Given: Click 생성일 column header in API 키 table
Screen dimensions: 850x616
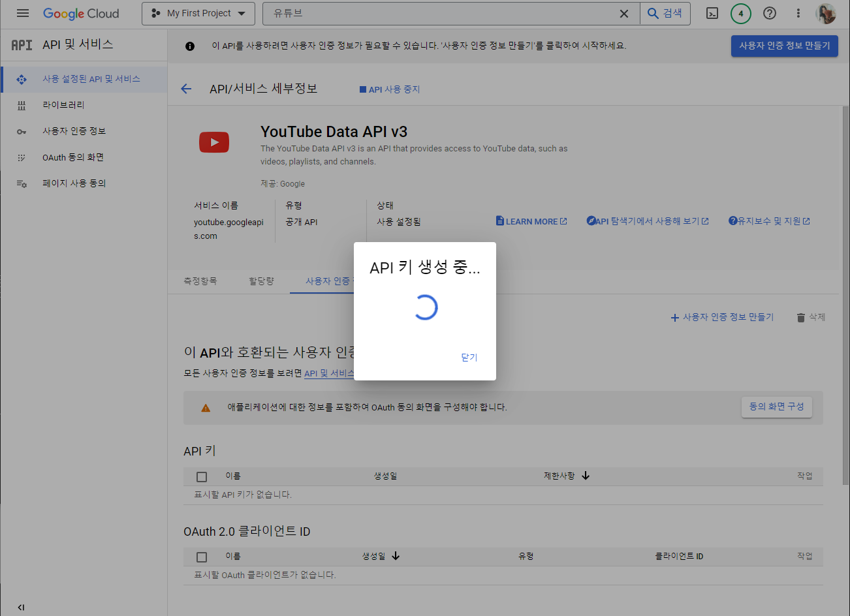Looking at the screenshot, I should (x=385, y=476).
